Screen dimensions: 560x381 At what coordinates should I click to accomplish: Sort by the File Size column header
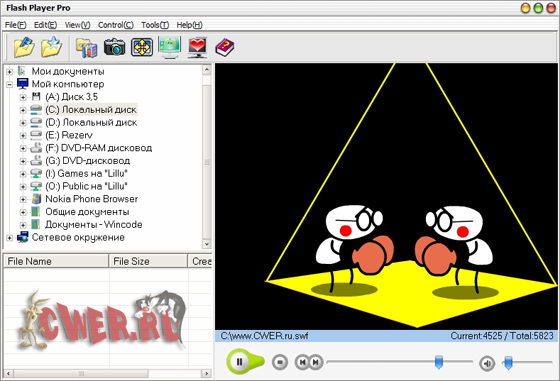click(148, 261)
